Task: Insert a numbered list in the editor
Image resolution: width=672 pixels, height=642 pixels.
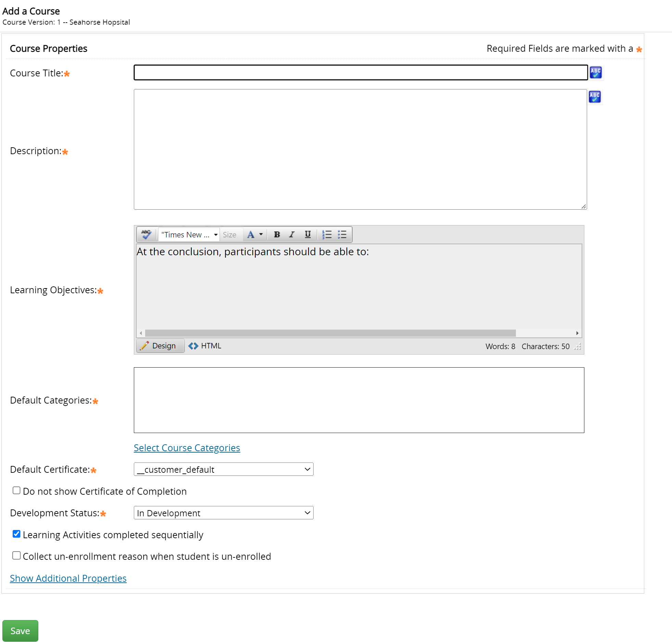Action: (x=327, y=234)
